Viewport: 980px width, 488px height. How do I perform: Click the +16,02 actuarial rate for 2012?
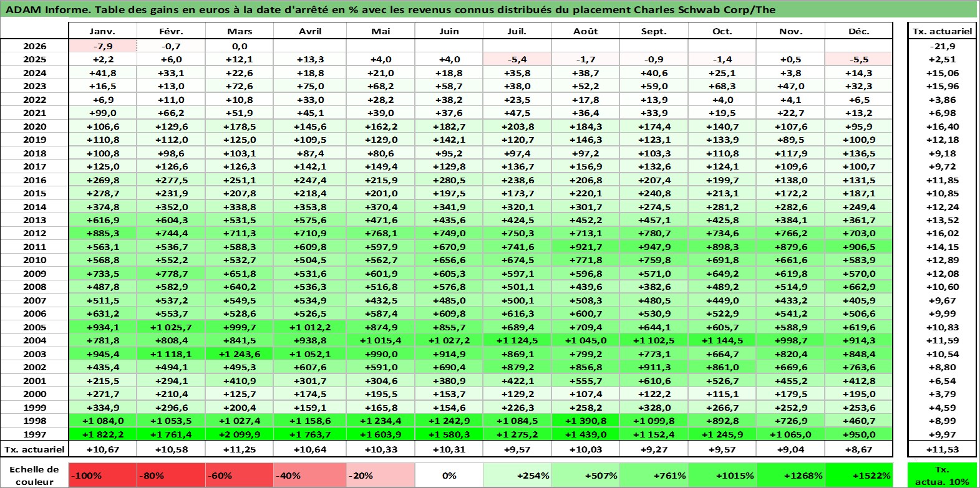pos(943,233)
